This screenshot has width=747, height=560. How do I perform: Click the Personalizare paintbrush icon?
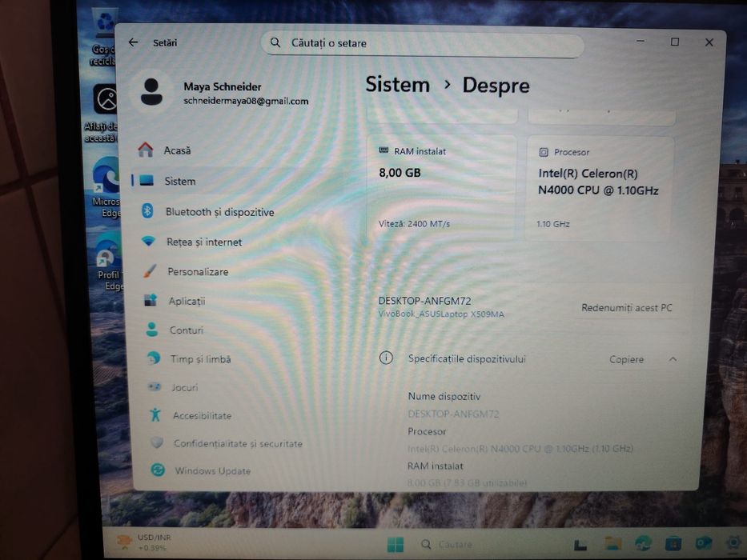(150, 271)
